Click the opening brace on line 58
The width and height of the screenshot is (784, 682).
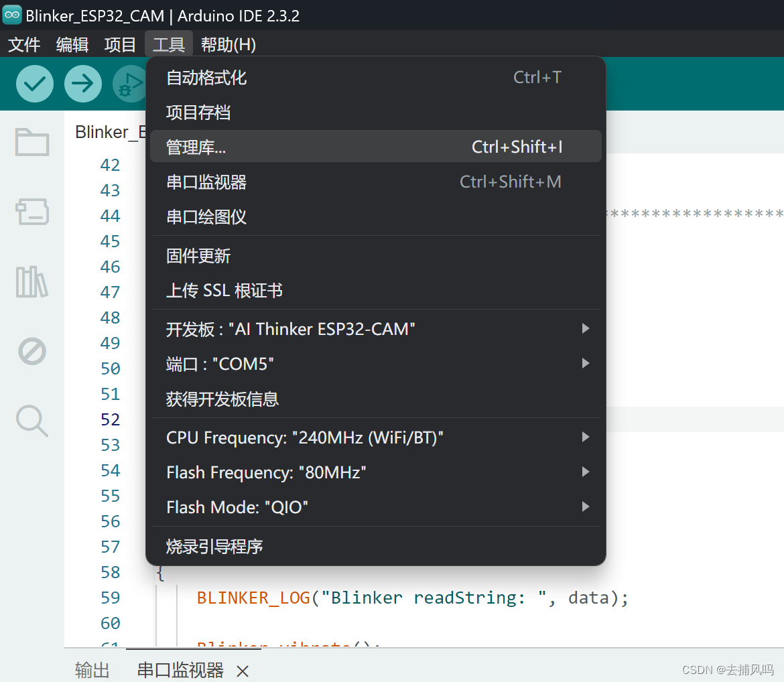pyautogui.click(x=160, y=573)
